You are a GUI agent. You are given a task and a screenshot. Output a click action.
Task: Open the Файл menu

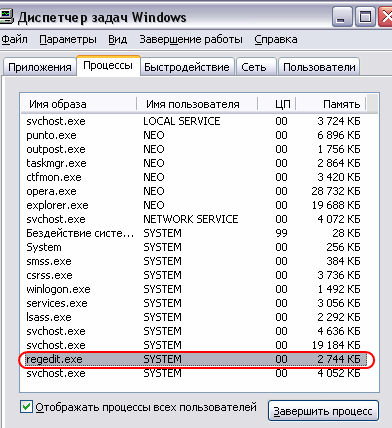click(14, 39)
